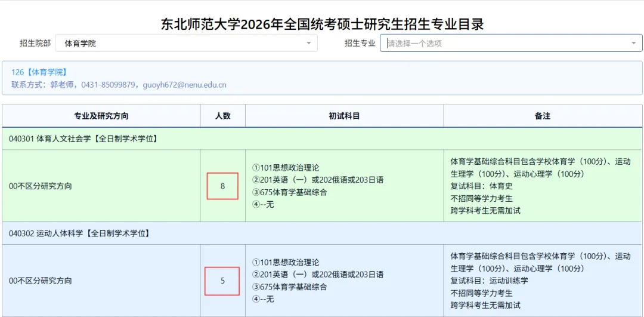Click the page title 东北师范大学2026年全国统考硕士研究生招生专业目录
Image resolution: width=644 pixels, height=317 pixels.
pyautogui.click(x=322, y=24)
